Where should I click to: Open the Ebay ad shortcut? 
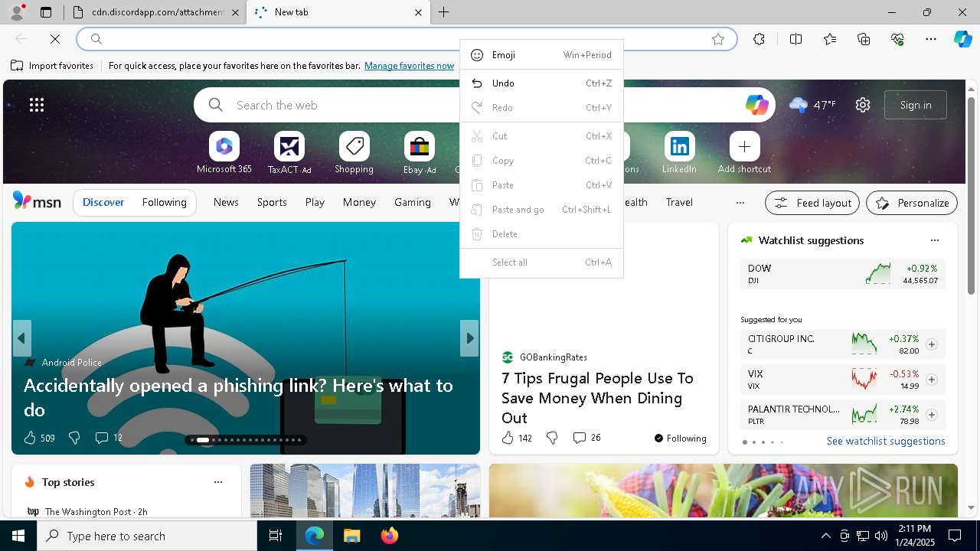point(420,152)
